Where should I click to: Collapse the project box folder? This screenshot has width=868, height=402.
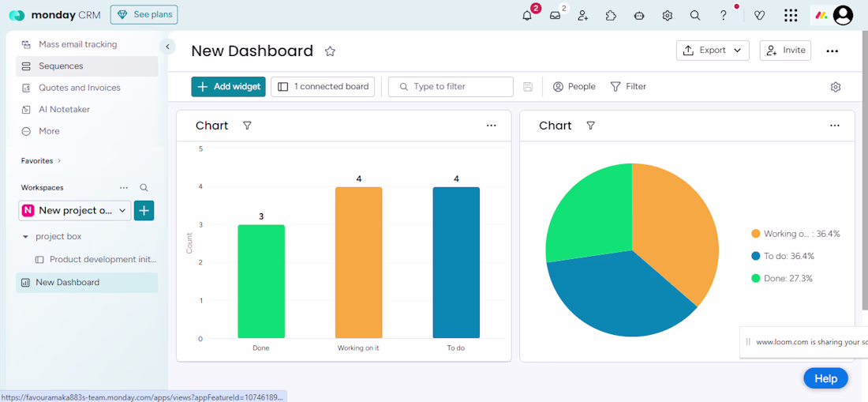coord(25,236)
